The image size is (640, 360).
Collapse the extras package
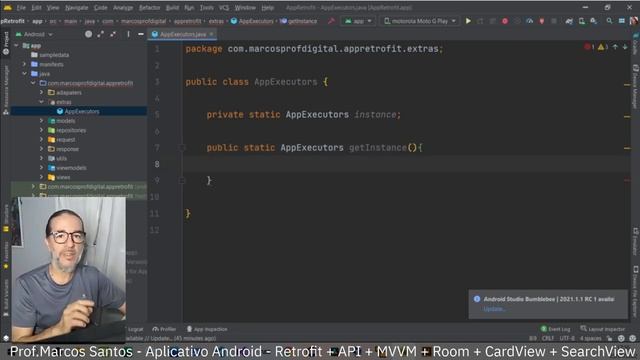click(x=42, y=102)
